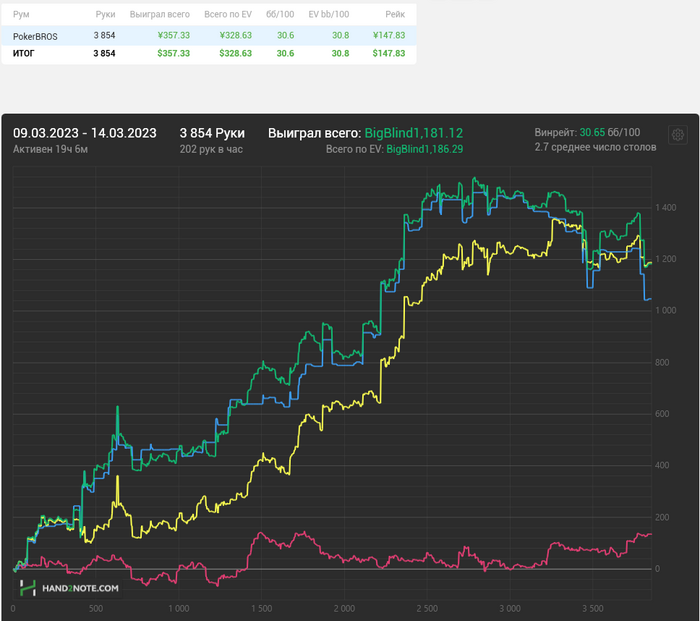700x621 pixels.
Task: Click Активен 19ч 6м text
Action: [x=50, y=149]
